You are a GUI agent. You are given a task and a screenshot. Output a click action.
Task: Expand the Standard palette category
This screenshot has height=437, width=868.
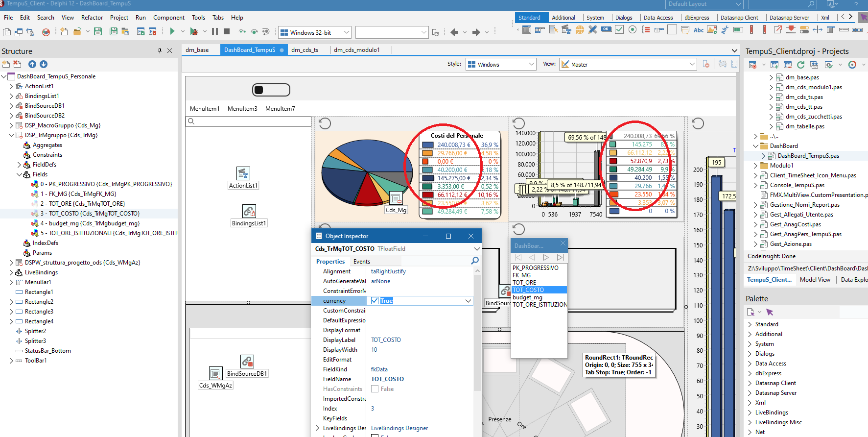(750, 324)
